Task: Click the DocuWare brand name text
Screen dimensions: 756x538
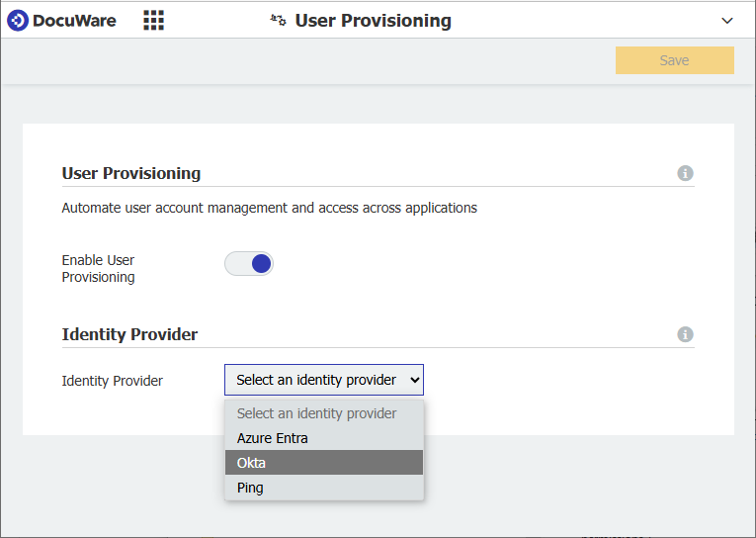Action: [76, 21]
